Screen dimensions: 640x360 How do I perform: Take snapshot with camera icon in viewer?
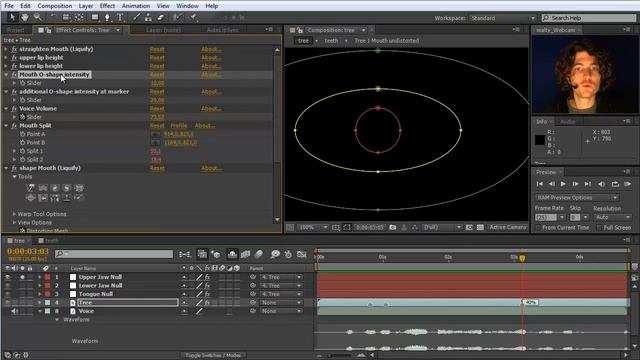393,227
